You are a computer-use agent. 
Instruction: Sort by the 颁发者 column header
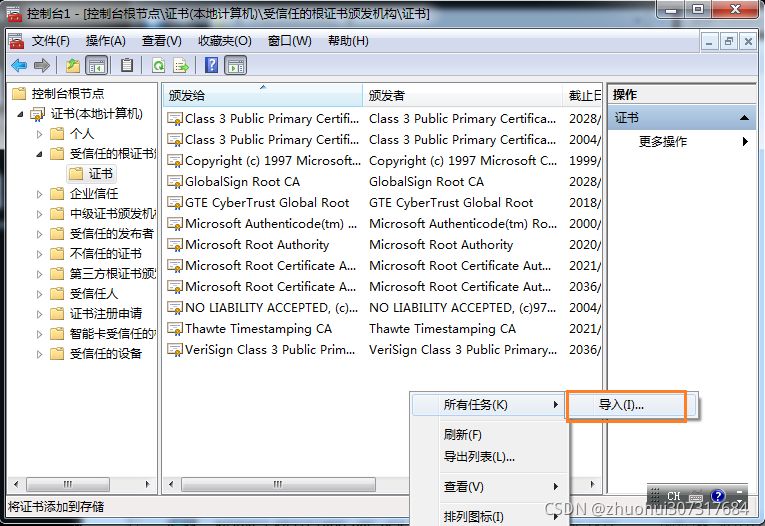point(463,95)
